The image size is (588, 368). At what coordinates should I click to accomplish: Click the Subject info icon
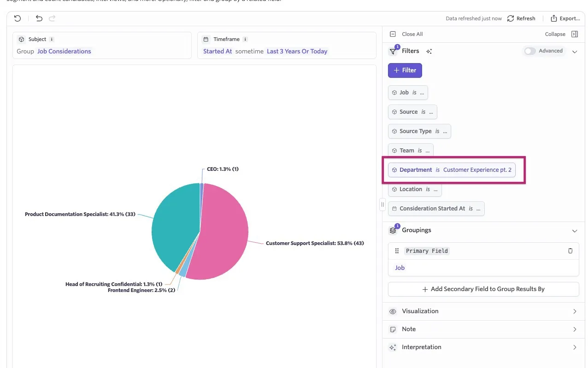pyautogui.click(x=52, y=39)
